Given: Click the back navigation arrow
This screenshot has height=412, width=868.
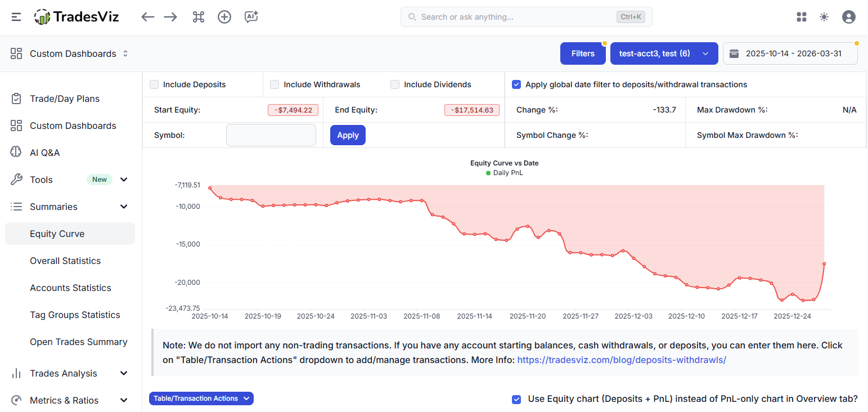Looking at the screenshot, I should 147,17.
